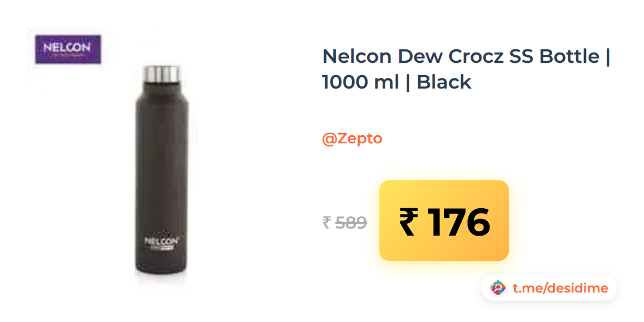This screenshot has height=322, width=644.
Task: Open the Nelcon Dew Crocz SS Bottle title
Action: click(466, 69)
